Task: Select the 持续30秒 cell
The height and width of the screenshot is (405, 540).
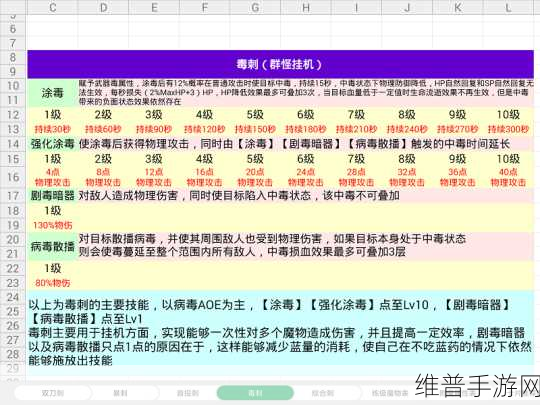Action: click(x=52, y=129)
